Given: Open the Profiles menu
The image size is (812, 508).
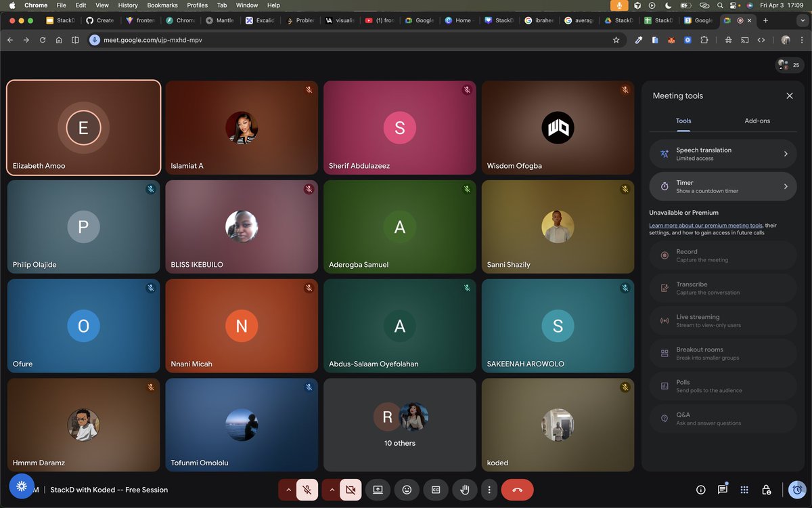Looking at the screenshot, I should (197, 5).
